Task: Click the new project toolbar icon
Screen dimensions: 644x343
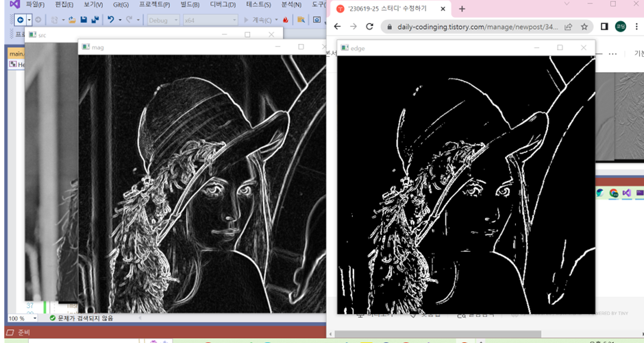Action: pos(54,20)
